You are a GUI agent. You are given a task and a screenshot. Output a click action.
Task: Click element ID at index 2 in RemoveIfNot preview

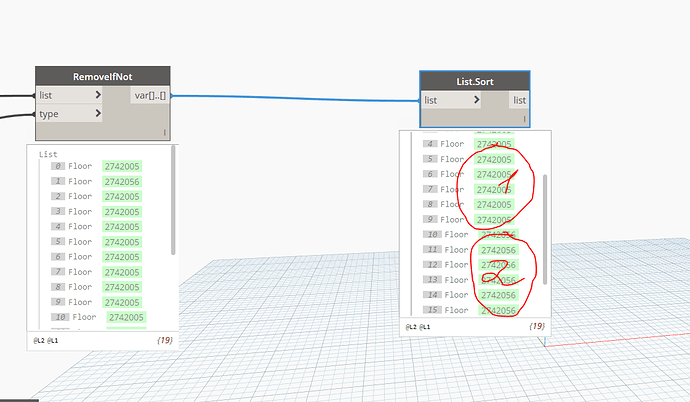pyautogui.click(x=122, y=197)
